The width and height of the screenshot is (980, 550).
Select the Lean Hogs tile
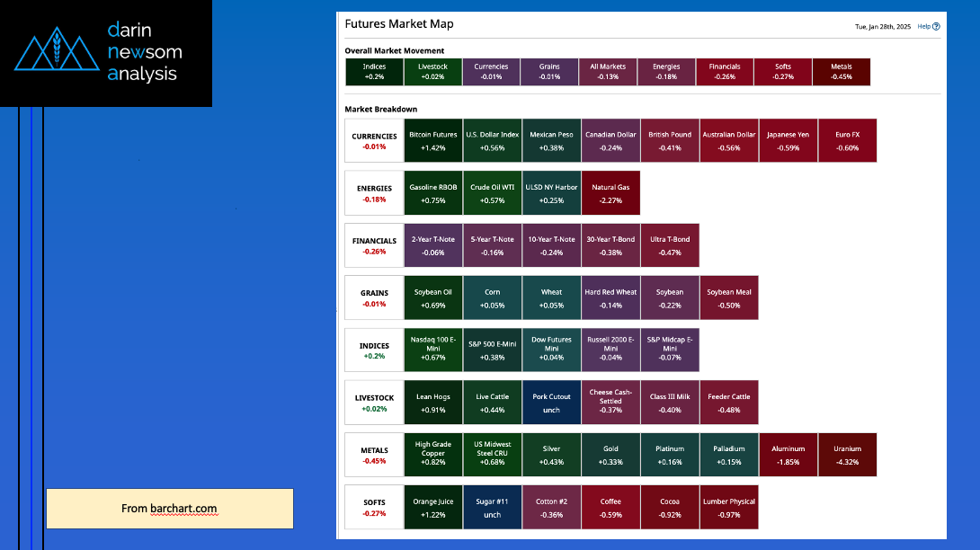pos(432,403)
